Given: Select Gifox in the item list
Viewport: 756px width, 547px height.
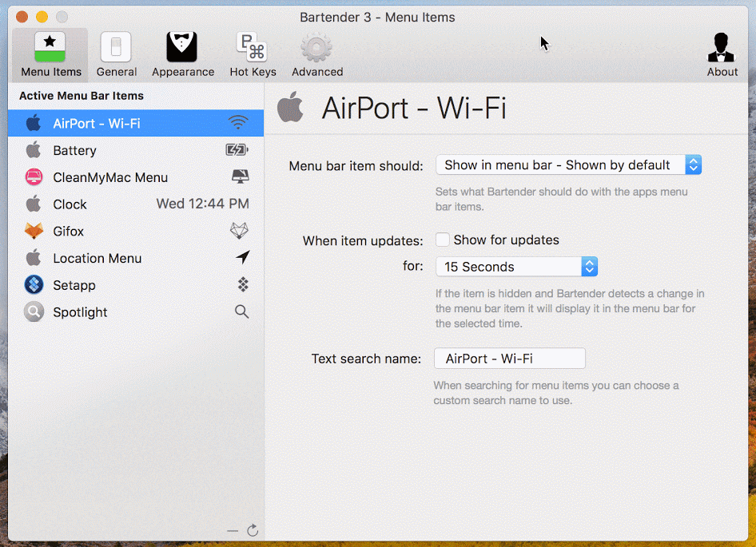Looking at the screenshot, I should pyautogui.click(x=136, y=232).
